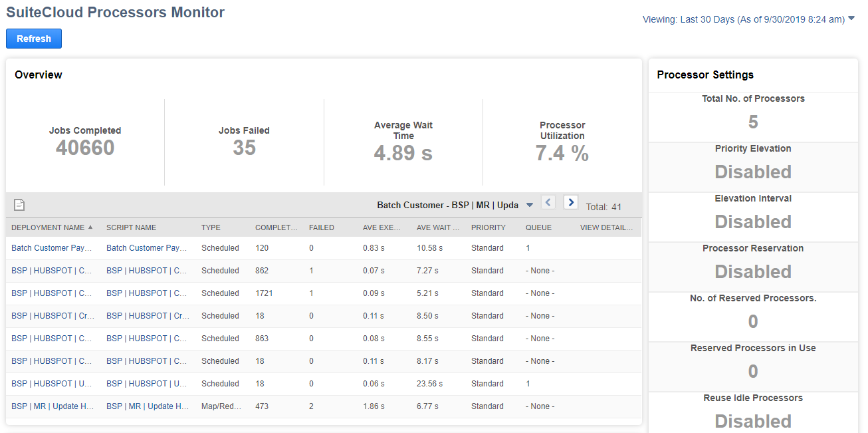Click the Total No. of Processors value 5

pos(752,121)
